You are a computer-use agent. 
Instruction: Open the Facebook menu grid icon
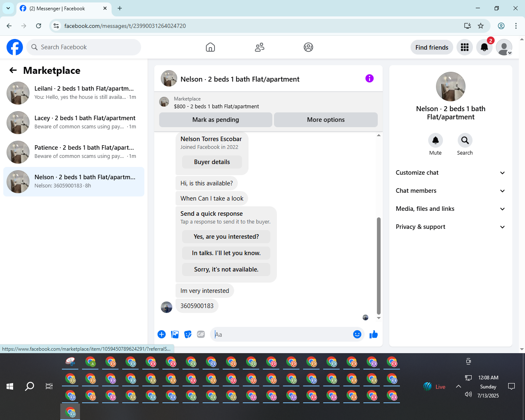click(465, 47)
